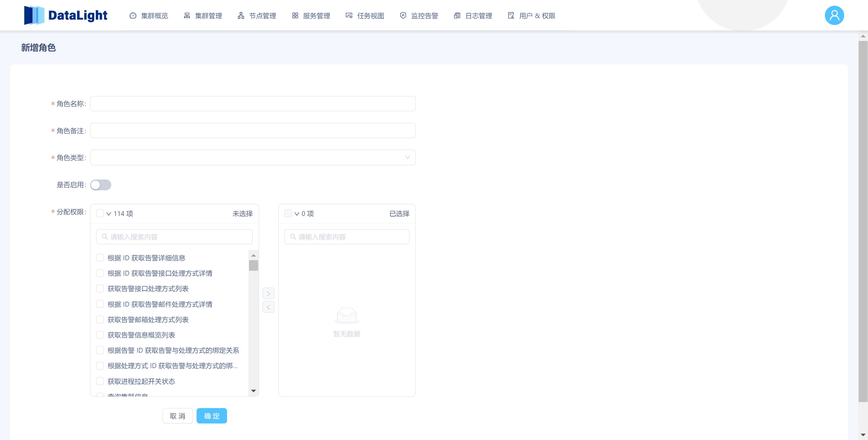Click the 节点管理 node icon
868x440 pixels.
[x=241, y=15]
